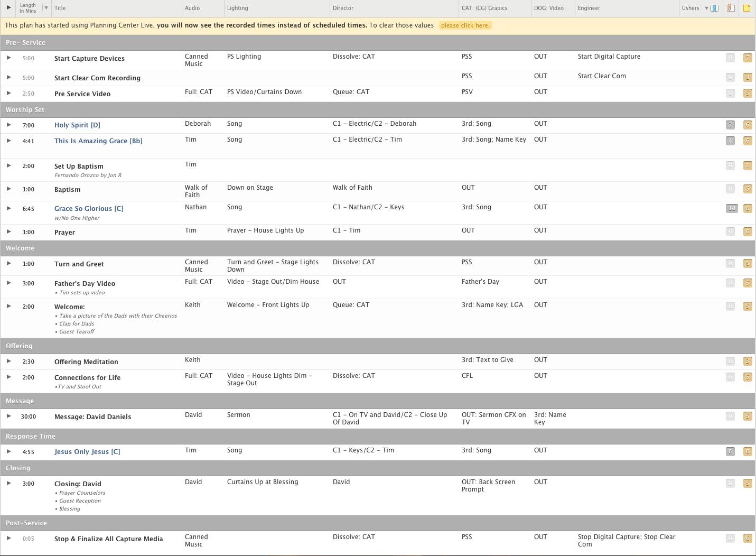Click the Lighting column header
Screen dimensions: 756x556
click(x=237, y=8)
